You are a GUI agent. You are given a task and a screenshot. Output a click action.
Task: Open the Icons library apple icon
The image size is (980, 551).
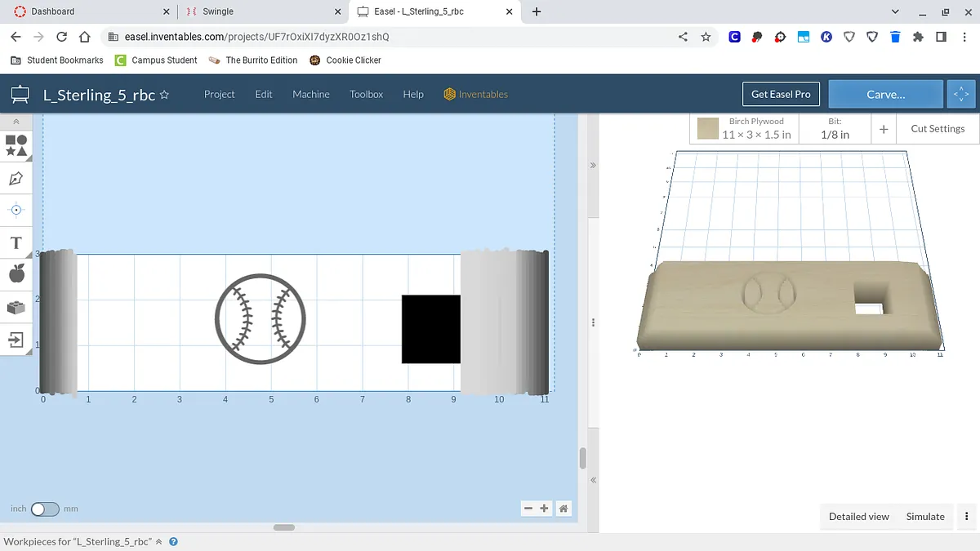[x=16, y=274]
